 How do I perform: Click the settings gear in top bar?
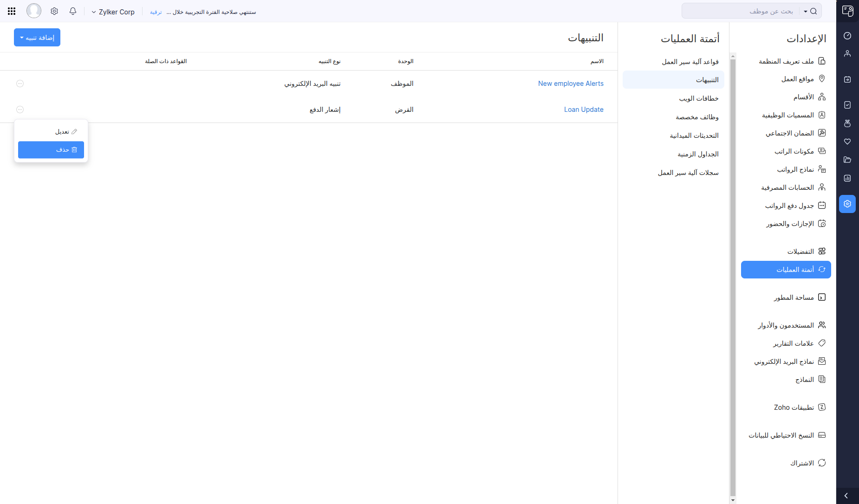click(54, 11)
